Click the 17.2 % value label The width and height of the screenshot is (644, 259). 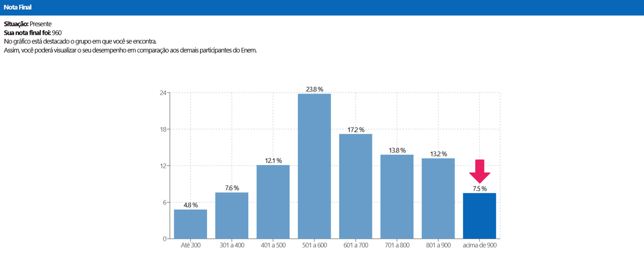click(355, 129)
